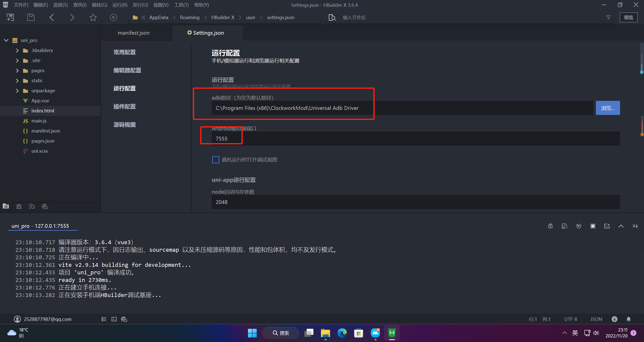Open pages.json in project tree
The width and height of the screenshot is (644, 342).
pyautogui.click(x=43, y=141)
